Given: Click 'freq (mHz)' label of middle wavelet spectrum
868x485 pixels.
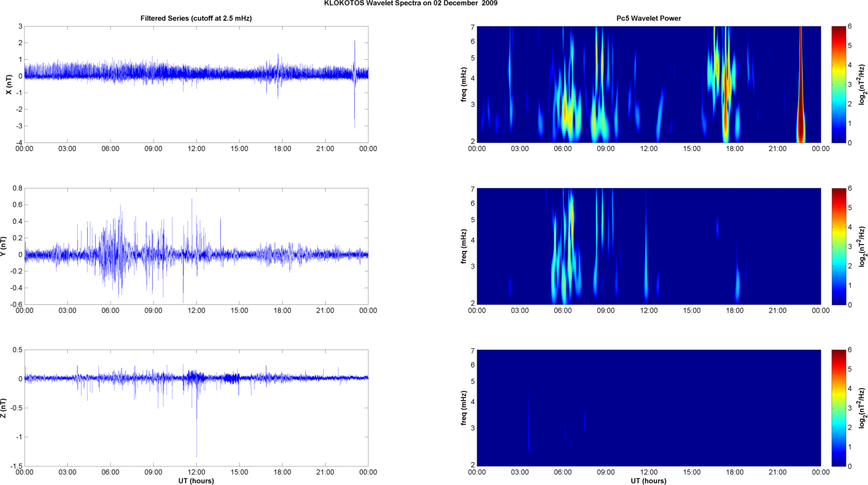Looking at the screenshot, I should click(464, 246).
